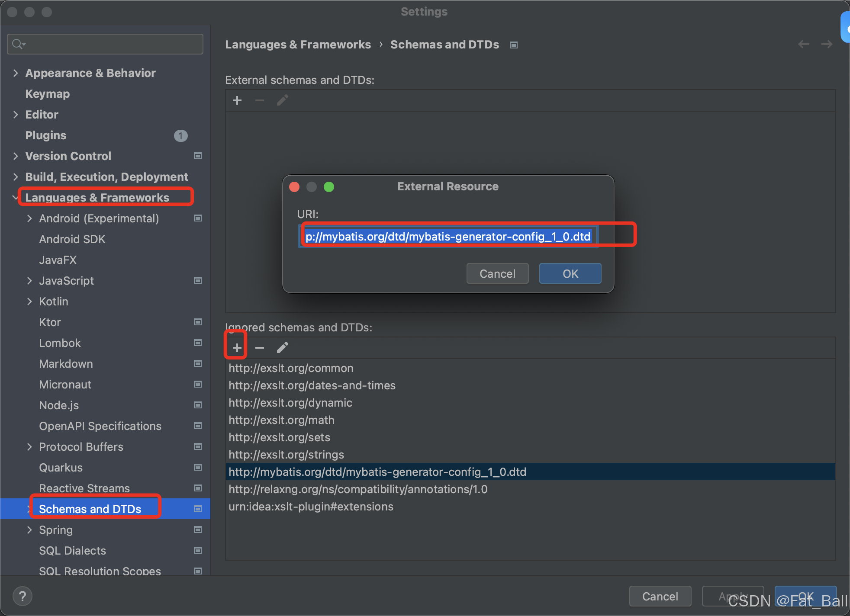
Task: Open help via the question mark icon
Action: coord(22,596)
